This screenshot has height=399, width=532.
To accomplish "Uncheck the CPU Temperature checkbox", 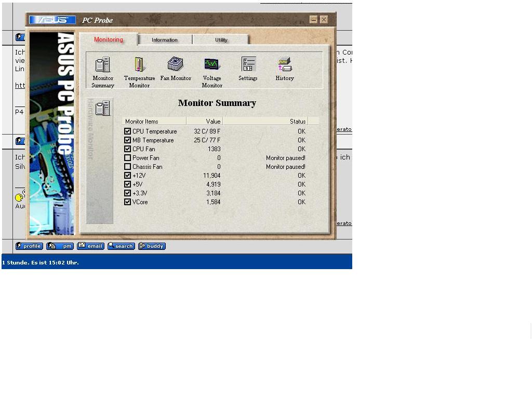I will 128,131.
